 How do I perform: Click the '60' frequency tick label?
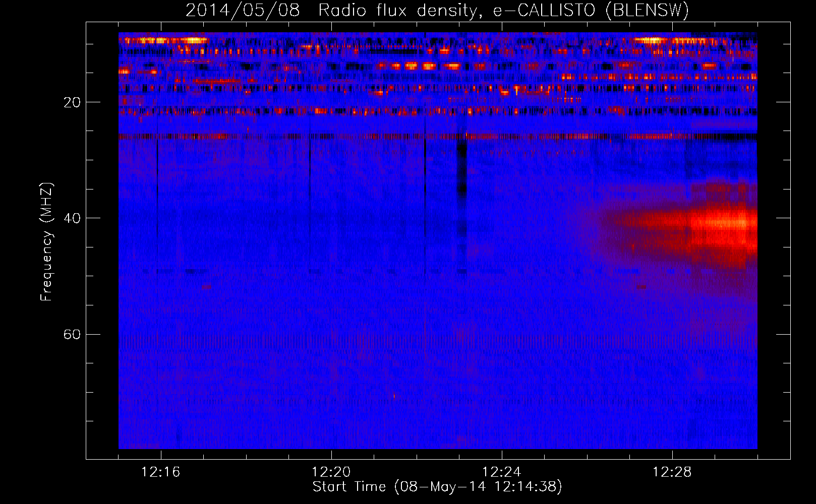(x=72, y=335)
